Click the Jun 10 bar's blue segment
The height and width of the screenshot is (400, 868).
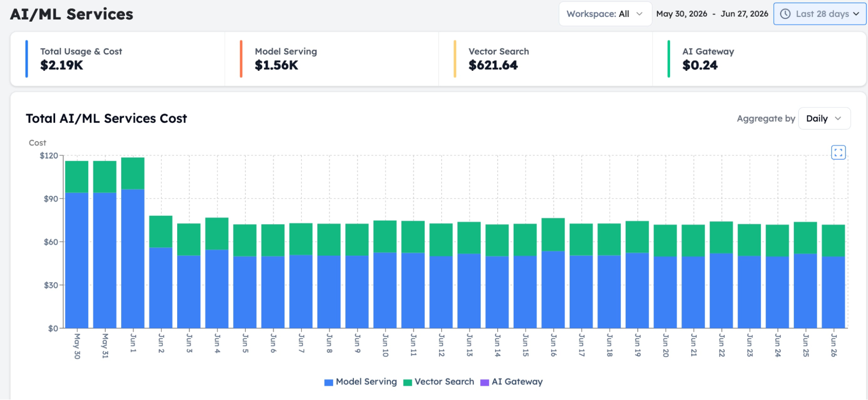tap(385, 290)
